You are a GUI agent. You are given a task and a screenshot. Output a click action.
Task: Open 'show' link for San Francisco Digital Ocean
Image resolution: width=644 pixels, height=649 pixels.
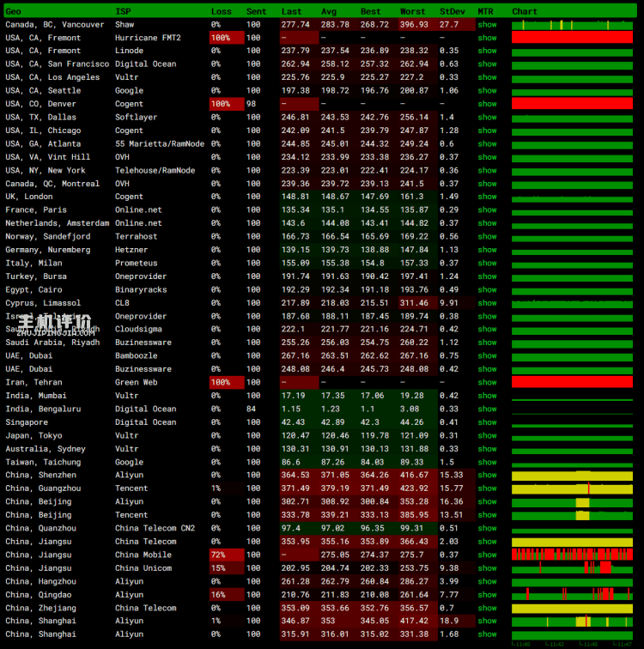tap(487, 64)
